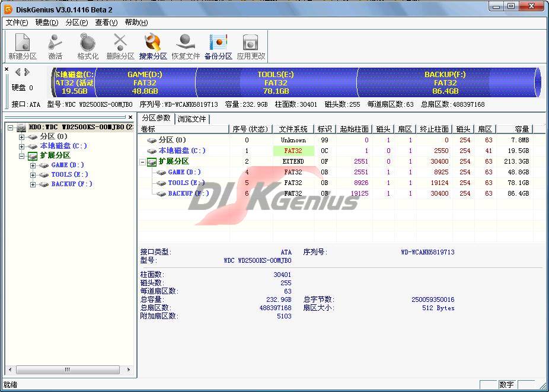
Task: Expand 分区(0) node in tree
Action: point(22,137)
